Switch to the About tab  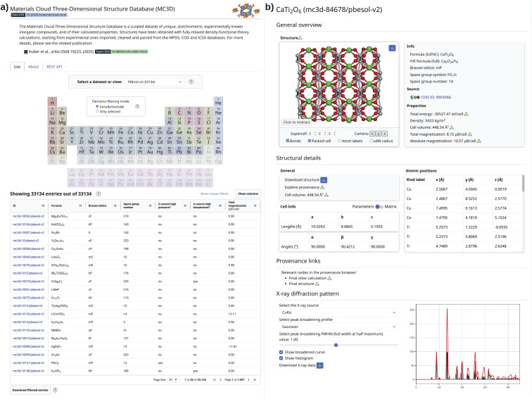(x=33, y=67)
